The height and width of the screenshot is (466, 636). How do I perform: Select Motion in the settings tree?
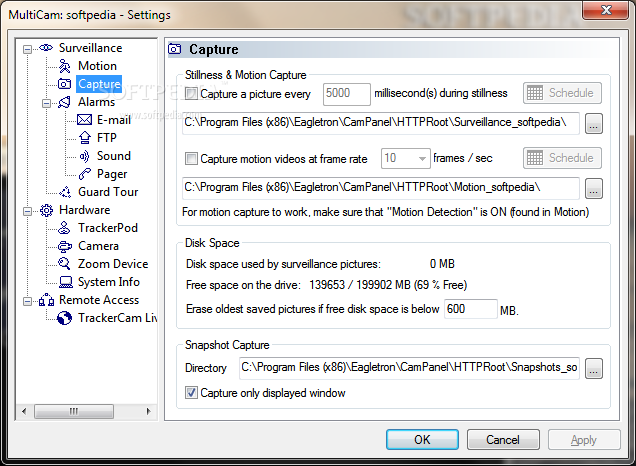coord(97,66)
